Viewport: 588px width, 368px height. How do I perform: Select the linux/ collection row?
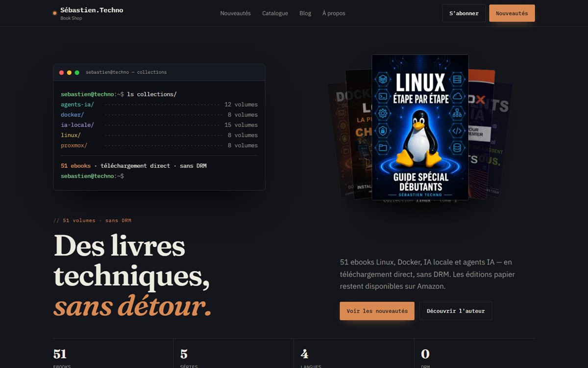click(159, 135)
